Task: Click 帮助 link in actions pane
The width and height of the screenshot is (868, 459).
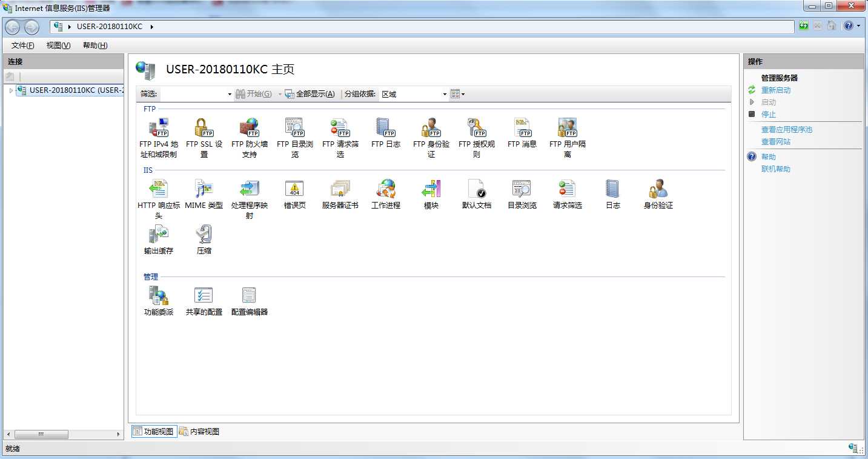Action: (x=769, y=157)
